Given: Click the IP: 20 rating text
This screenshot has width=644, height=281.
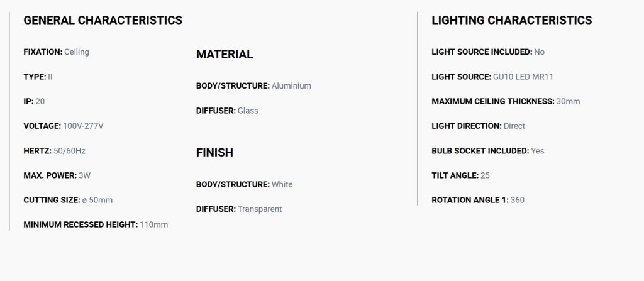Looking at the screenshot, I should point(34,101).
